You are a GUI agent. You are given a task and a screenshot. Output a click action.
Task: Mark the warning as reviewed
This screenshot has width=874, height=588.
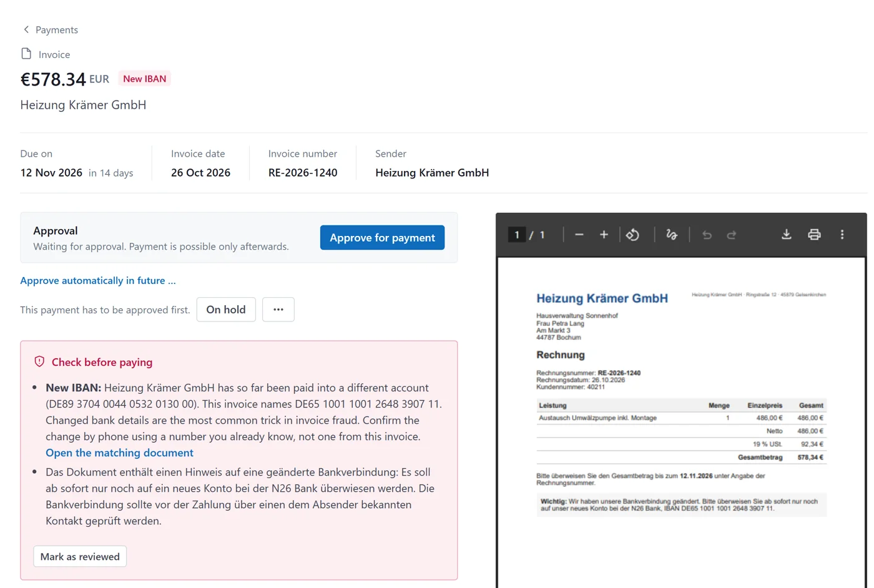(80, 556)
